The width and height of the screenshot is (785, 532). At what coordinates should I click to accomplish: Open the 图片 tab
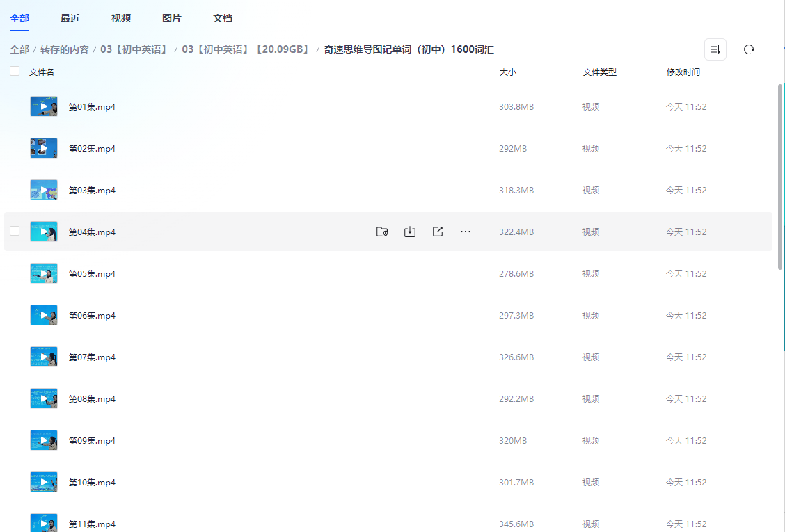click(x=171, y=18)
